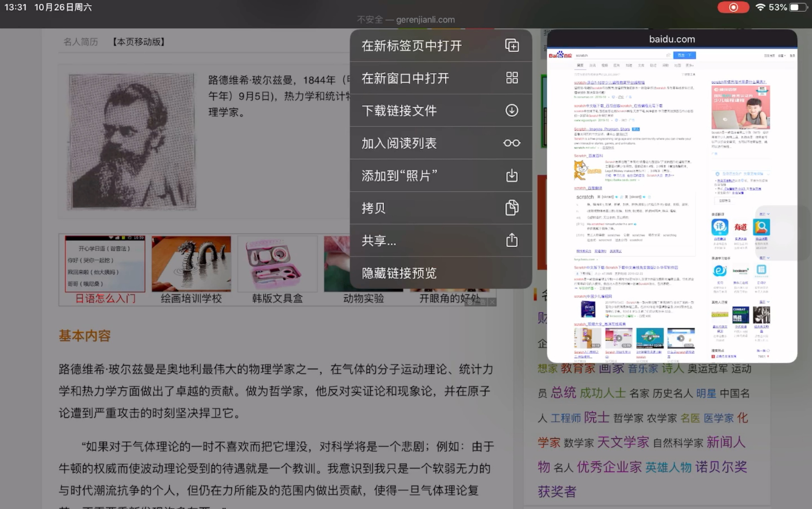Tap the glasses icon beside 加入阅读列表
The width and height of the screenshot is (812, 509).
click(x=511, y=143)
